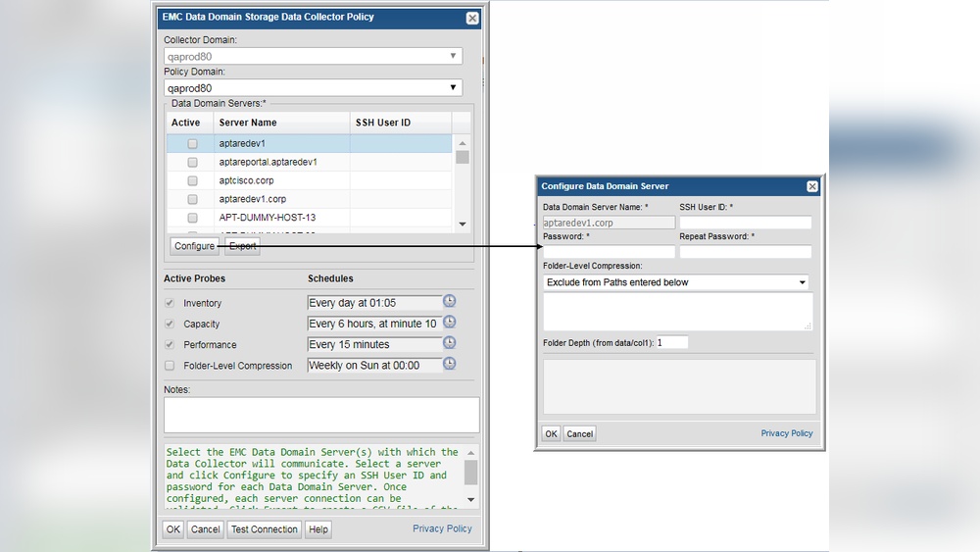Focus the Password field
Screen dimensions: 980x552
609,252
